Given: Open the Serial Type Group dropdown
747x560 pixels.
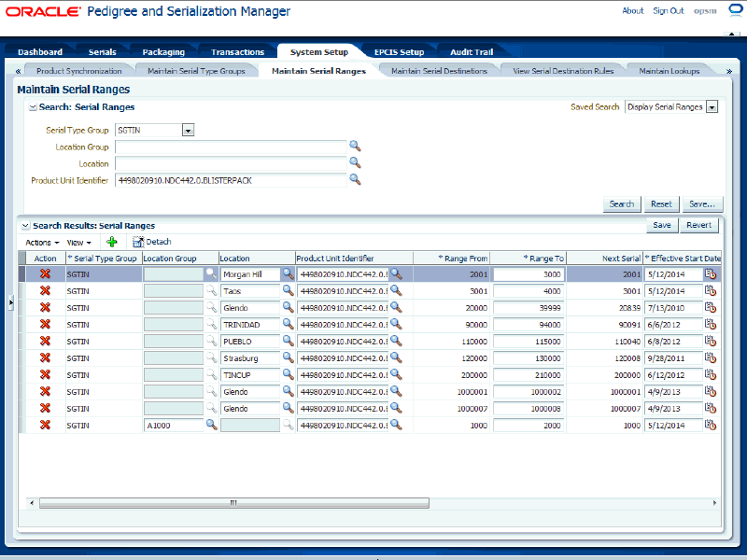Looking at the screenshot, I should 189,130.
